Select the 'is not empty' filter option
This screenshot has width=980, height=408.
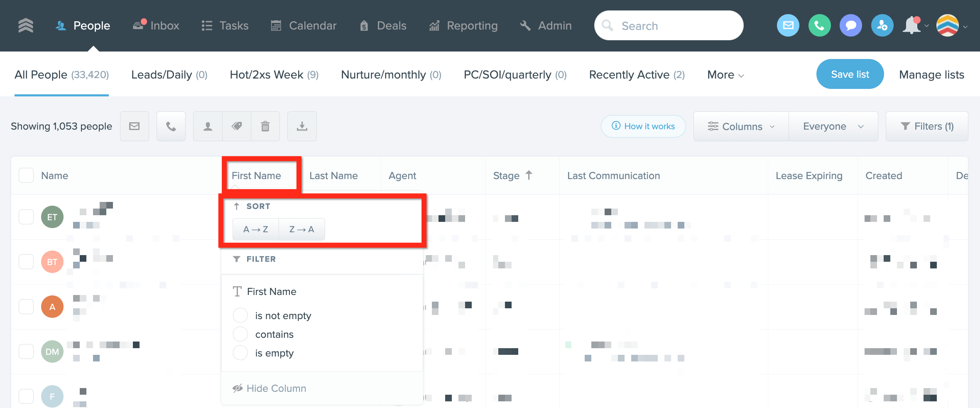[x=240, y=315]
